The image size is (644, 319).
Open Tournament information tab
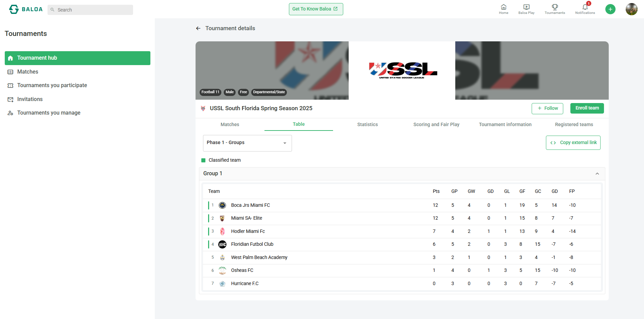point(505,124)
